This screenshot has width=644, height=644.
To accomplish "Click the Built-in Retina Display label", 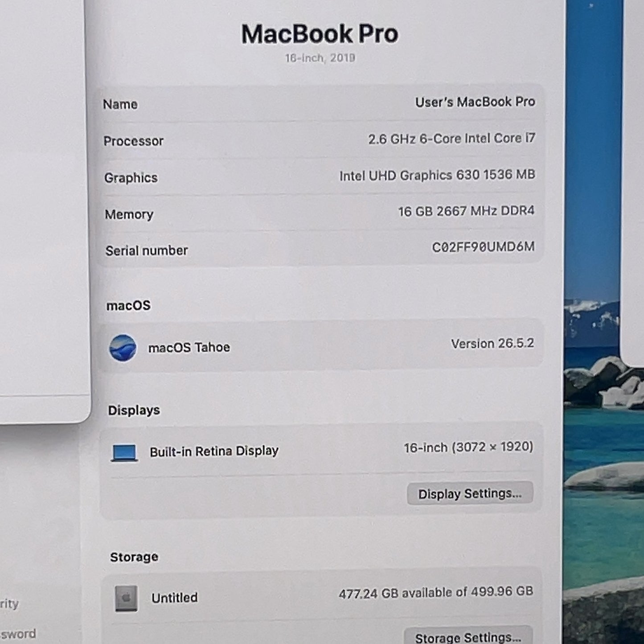I will (x=214, y=451).
